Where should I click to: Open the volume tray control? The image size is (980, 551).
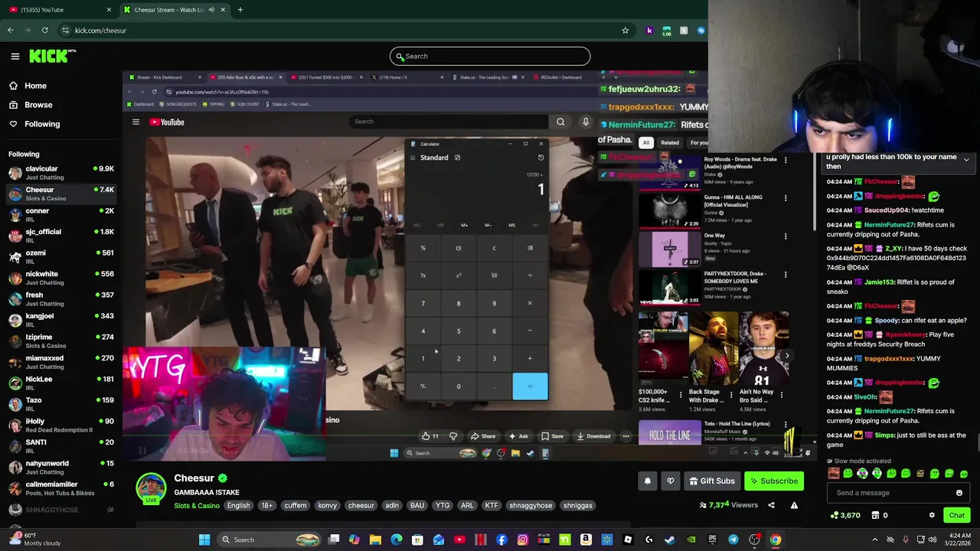(932, 540)
